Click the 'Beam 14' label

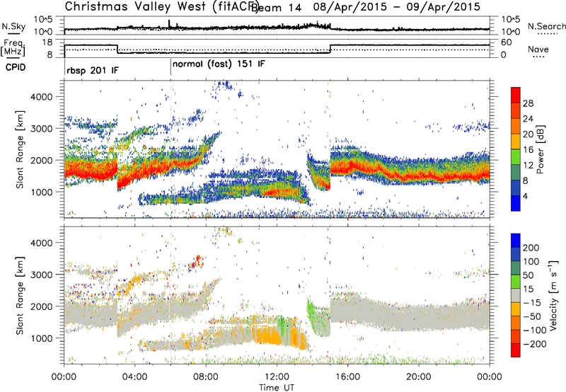point(276,8)
